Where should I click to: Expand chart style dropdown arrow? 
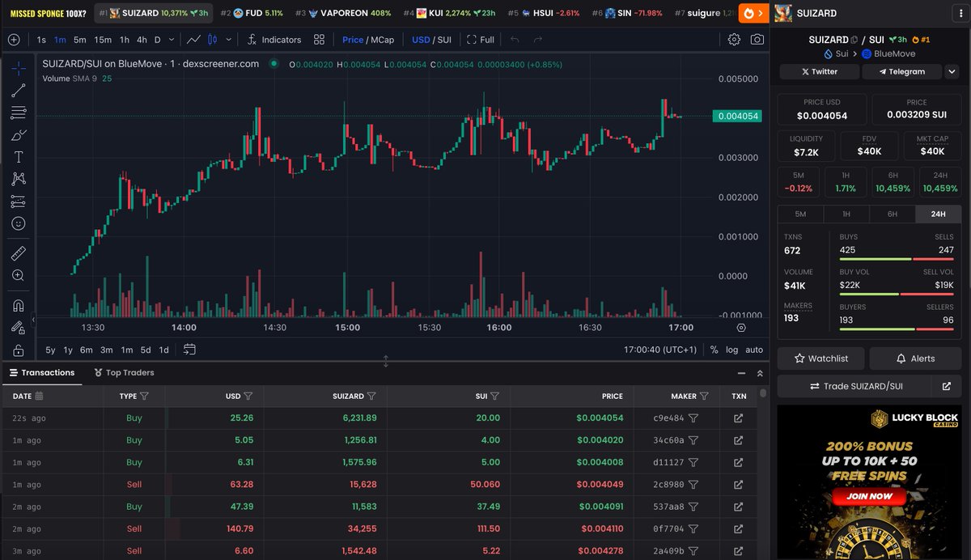229,40
